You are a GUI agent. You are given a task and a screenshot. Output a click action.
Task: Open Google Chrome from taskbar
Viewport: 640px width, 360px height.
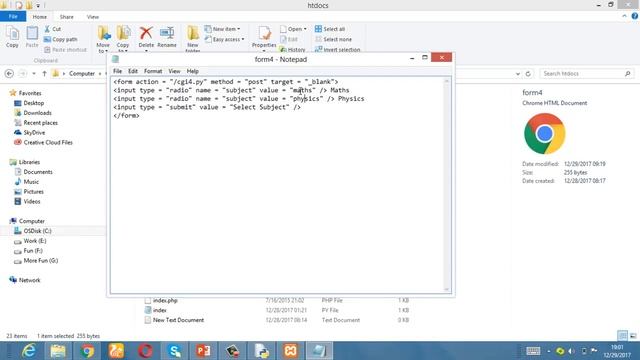87,351
